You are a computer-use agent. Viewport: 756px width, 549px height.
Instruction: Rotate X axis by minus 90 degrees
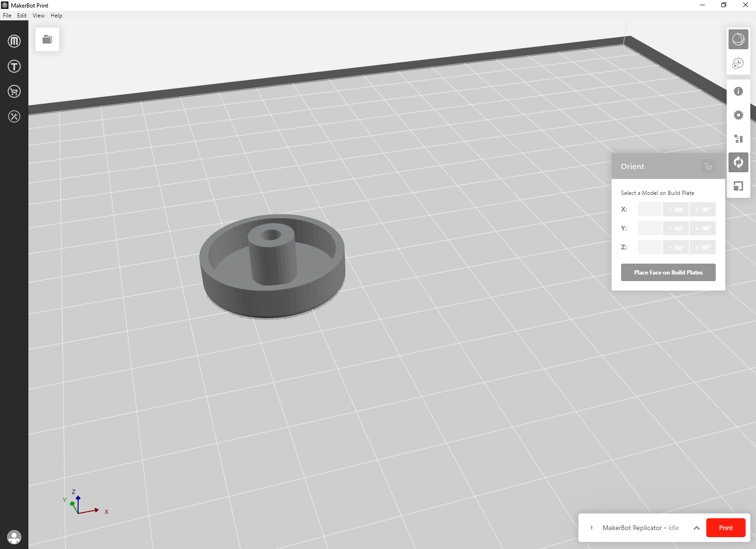676,210
